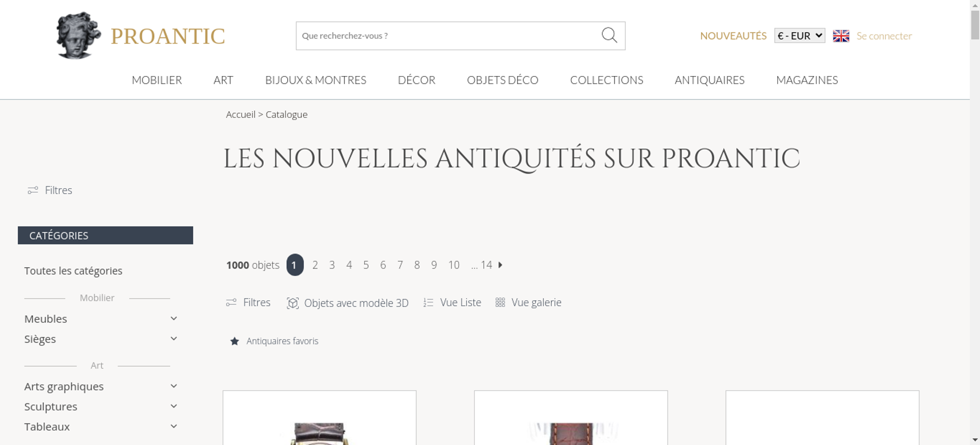980x445 pixels.
Task: Open the EUR currency dropdown
Action: (800, 36)
